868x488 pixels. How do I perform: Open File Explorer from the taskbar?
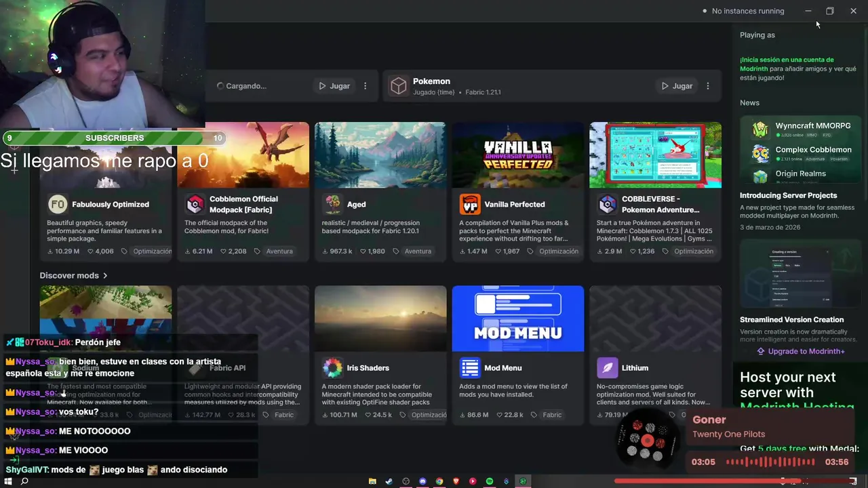pyautogui.click(x=372, y=481)
